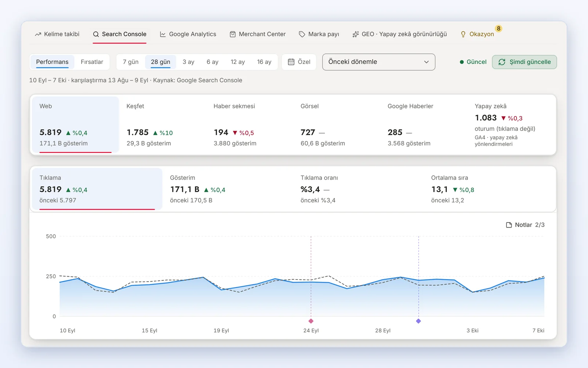Click the calendar icon beside Özel
588x368 pixels.
pyautogui.click(x=291, y=62)
